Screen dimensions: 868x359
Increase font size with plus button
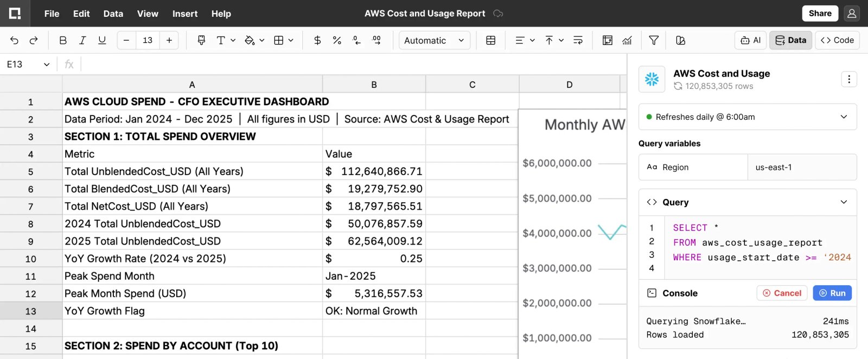pyautogui.click(x=169, y=40)
